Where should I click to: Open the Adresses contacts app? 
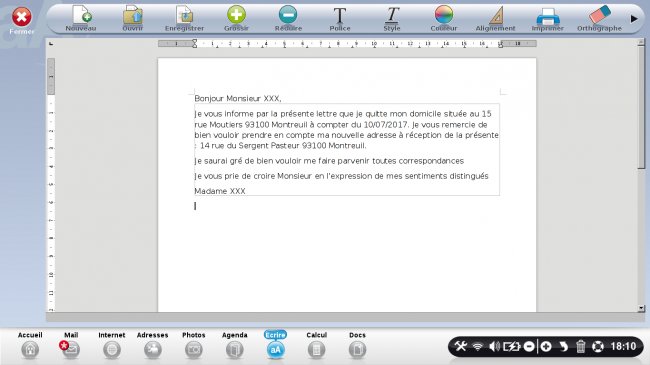153,345
